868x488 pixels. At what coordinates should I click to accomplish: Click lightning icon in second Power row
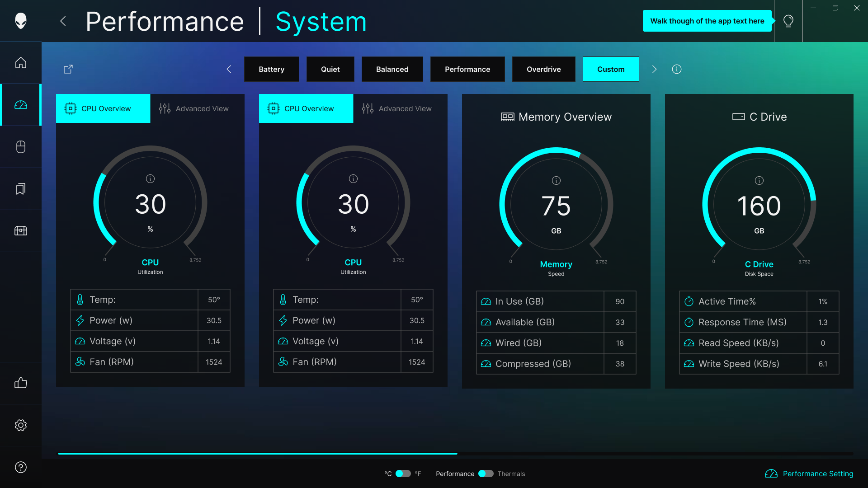point(283,320)
